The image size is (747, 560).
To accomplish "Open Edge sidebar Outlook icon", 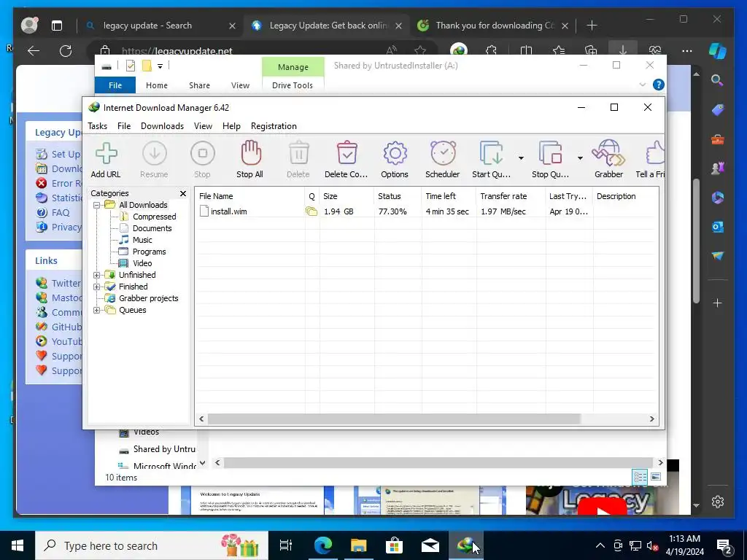I will click(x=718, y=227).
